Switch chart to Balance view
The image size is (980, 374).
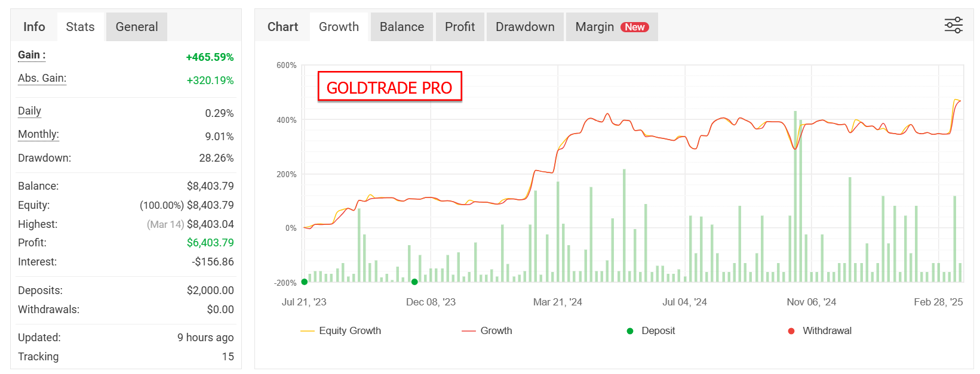(402, 27)
